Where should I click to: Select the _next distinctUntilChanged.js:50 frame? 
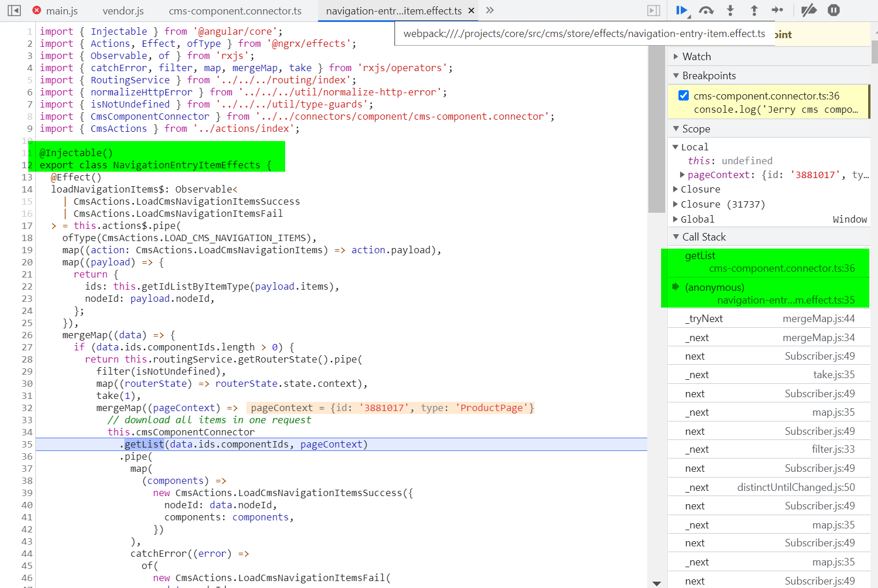tap(769, 487)
